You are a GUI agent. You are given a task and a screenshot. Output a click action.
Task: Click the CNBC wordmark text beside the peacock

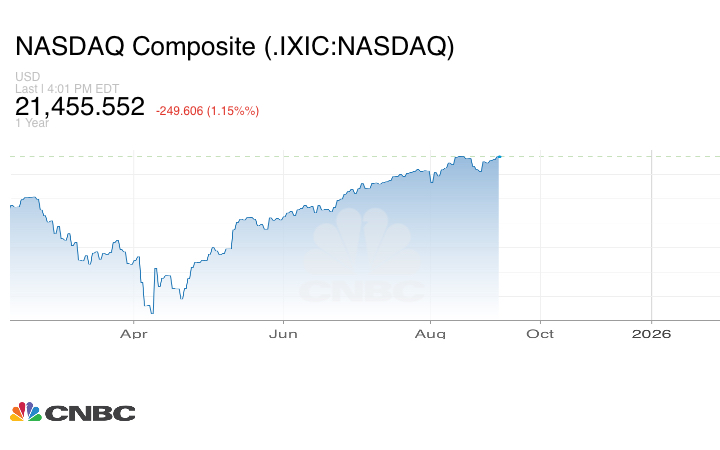click(89, 413)
